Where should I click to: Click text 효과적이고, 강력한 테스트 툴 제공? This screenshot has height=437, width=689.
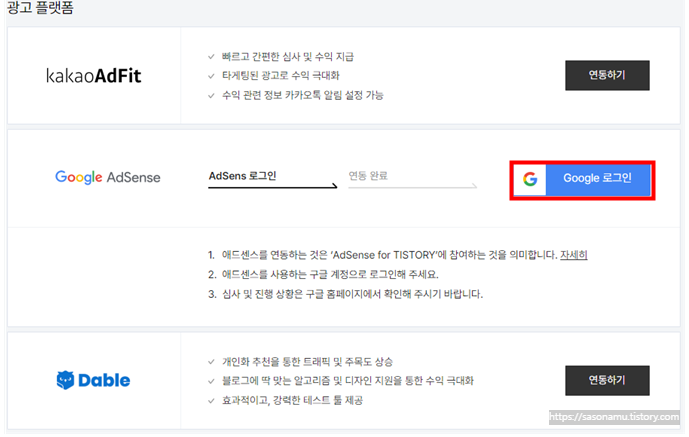(292, 400)
